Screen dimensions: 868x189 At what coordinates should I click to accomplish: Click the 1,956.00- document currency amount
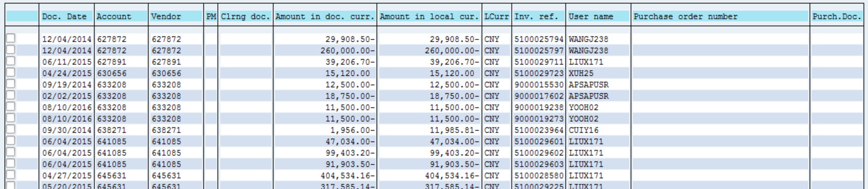coord(353,130)
